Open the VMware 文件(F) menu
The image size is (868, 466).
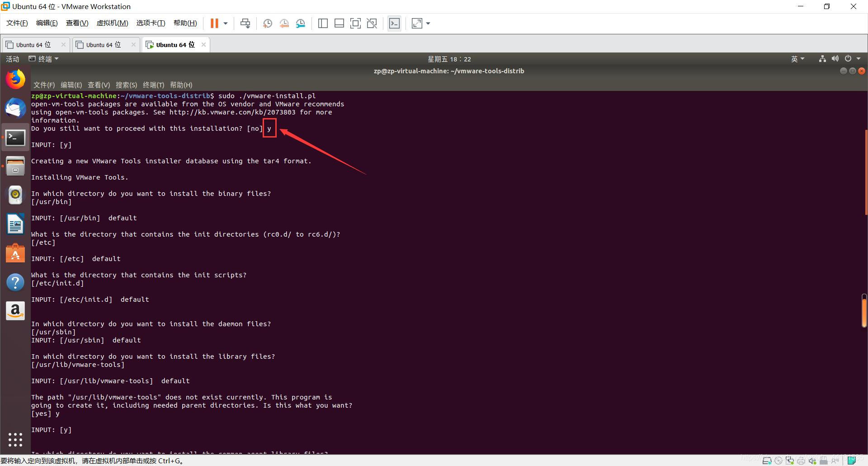point(17,23)
